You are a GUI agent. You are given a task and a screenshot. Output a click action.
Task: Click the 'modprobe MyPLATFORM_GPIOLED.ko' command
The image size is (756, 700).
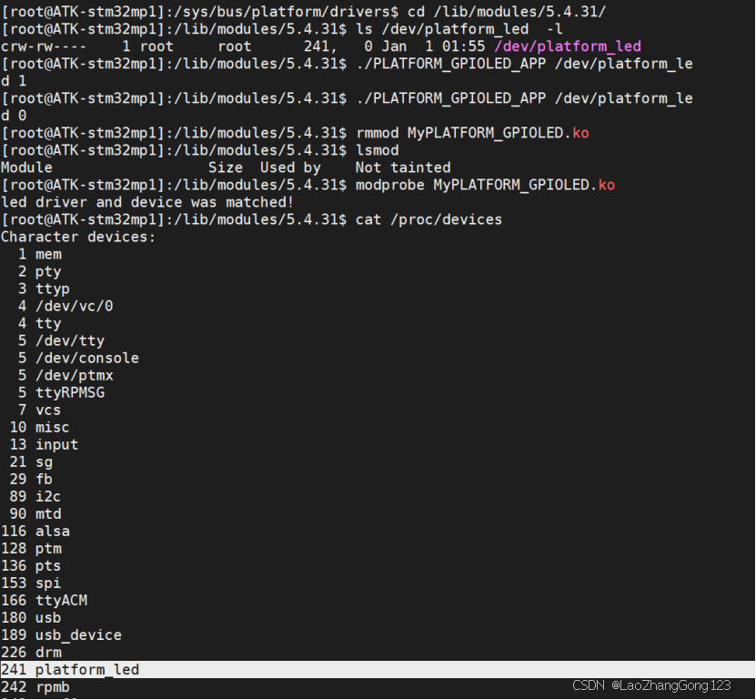click(x=486, y=186)
